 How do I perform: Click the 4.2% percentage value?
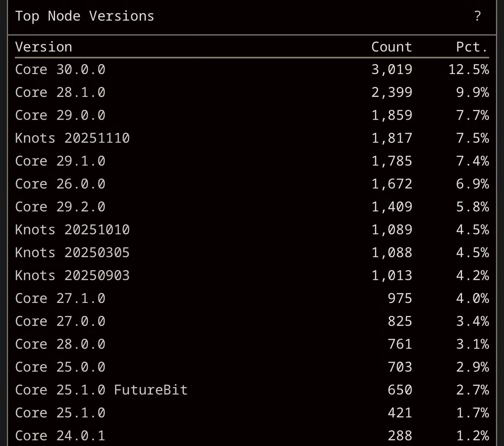(x=472, y=275)
